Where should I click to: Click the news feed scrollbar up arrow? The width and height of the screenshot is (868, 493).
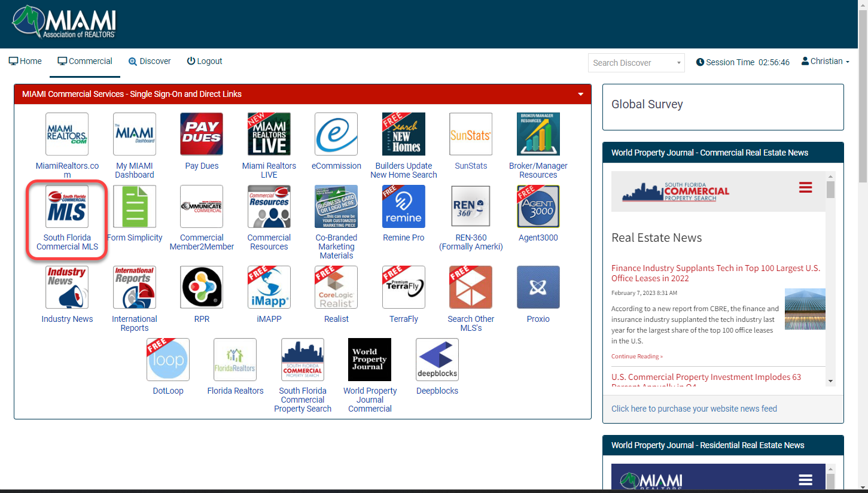(x=830, y=176)
